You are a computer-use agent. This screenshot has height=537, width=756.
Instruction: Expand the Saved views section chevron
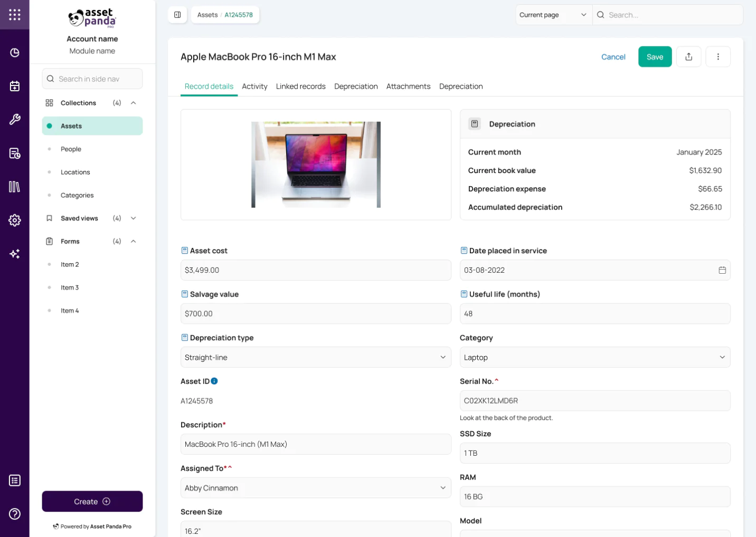coord(134,218)
